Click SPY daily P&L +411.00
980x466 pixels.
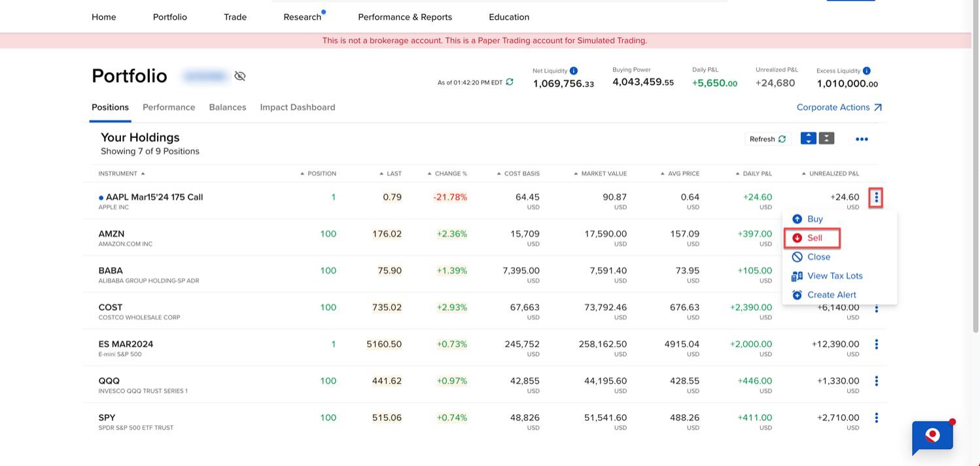tap(755, 418)
